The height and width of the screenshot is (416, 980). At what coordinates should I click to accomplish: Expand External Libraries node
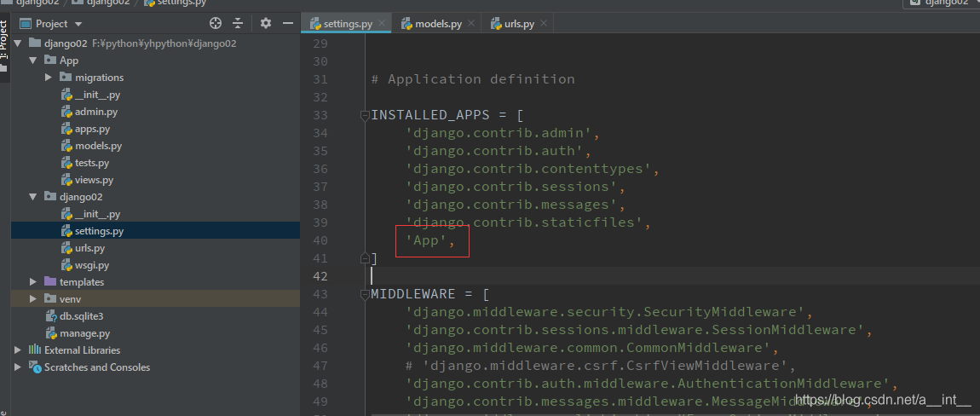coord(18,350)
